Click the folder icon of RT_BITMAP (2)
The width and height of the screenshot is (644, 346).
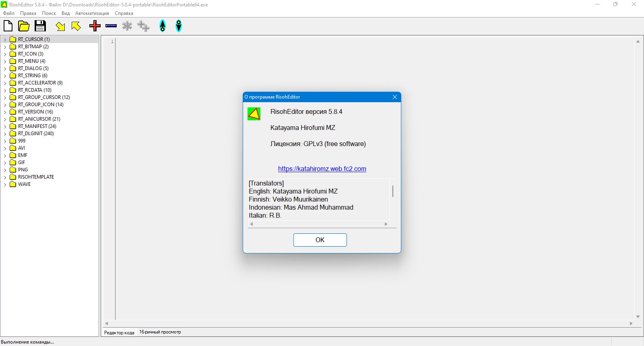(13, 47)
